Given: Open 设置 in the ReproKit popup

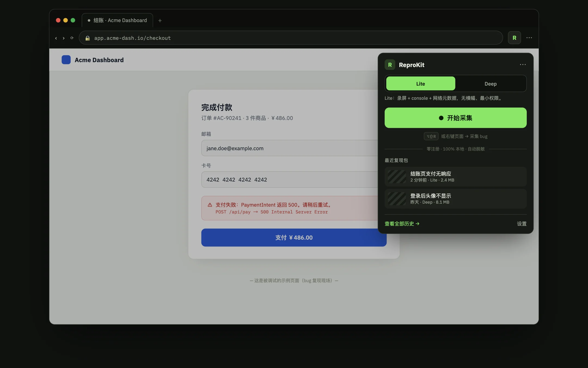Looking at the screenshot, I should pyautogui.click(x=522, y=224).
